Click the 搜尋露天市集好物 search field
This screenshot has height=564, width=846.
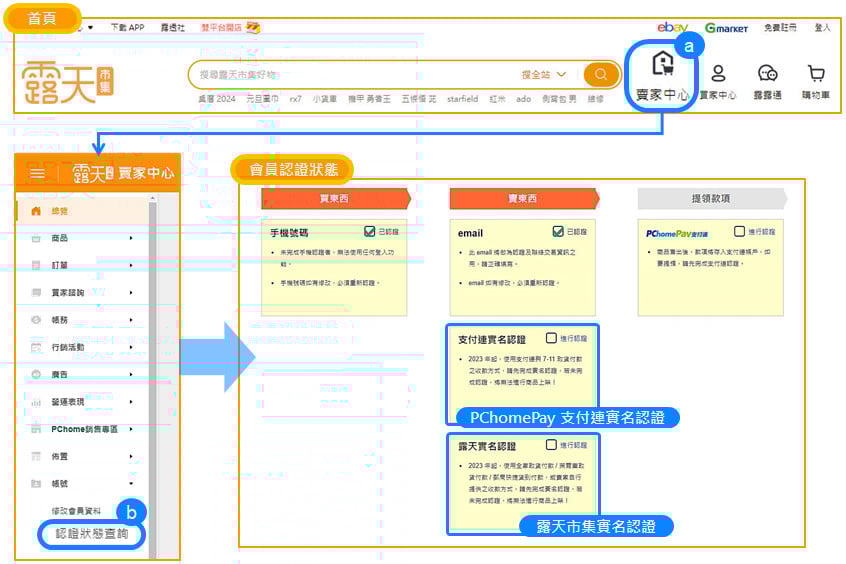350,74
